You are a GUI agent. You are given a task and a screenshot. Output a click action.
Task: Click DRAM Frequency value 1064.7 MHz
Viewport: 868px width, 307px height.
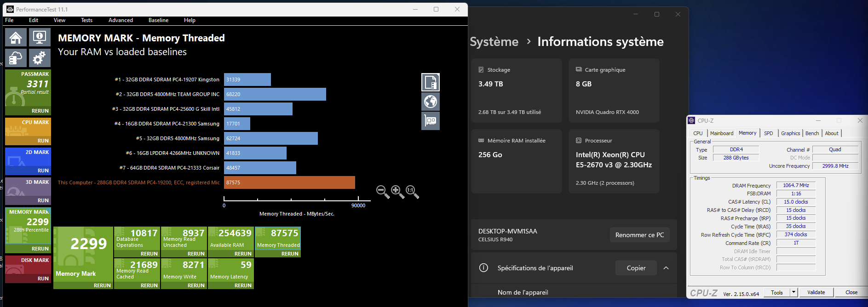[x=796, y=186]
